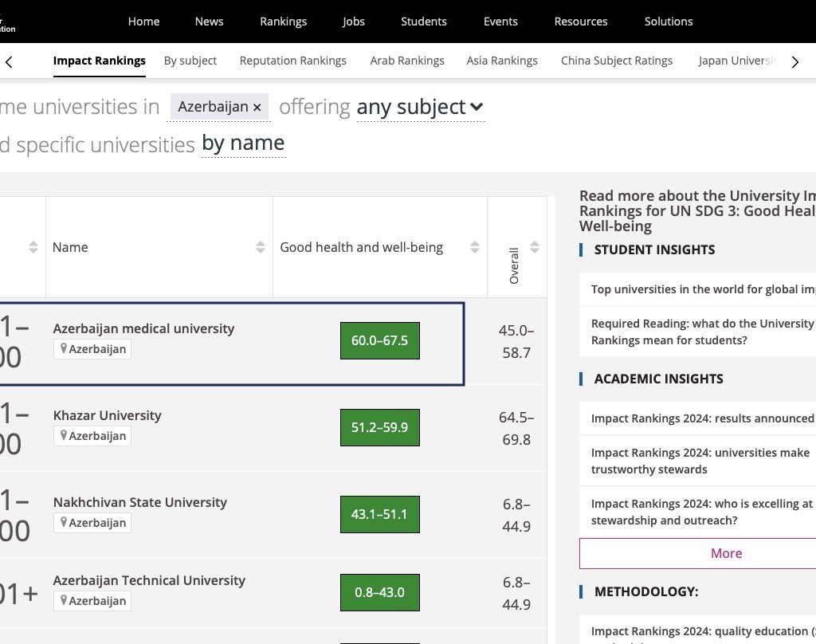Open Impact Rankings 2024 results announced article
This screenshot has width=816, height=644.
pos(703,418)
